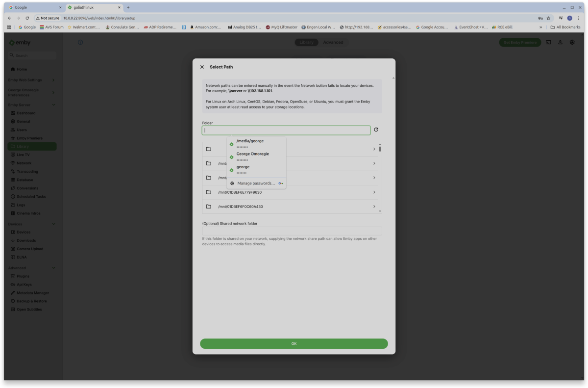Image resolution: width=588 pixels, height=388 pixels.
Task: Click the Shared network folder input field
Action: pos(292,231)
